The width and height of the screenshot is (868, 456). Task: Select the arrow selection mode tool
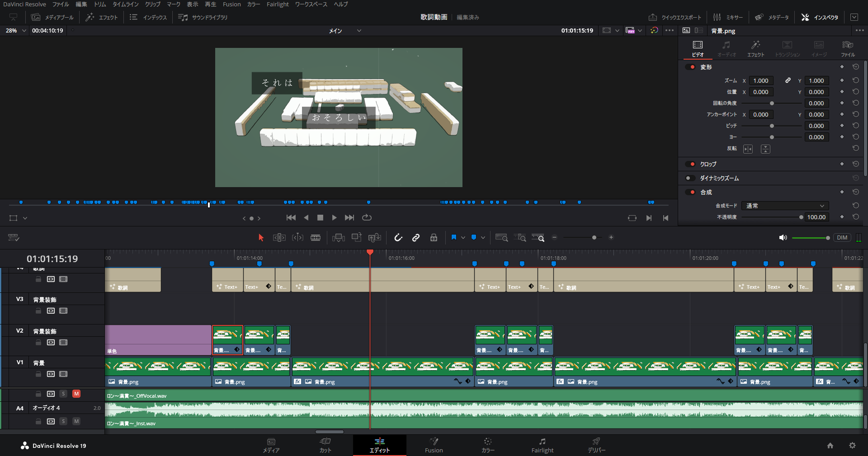pos(261,238)
